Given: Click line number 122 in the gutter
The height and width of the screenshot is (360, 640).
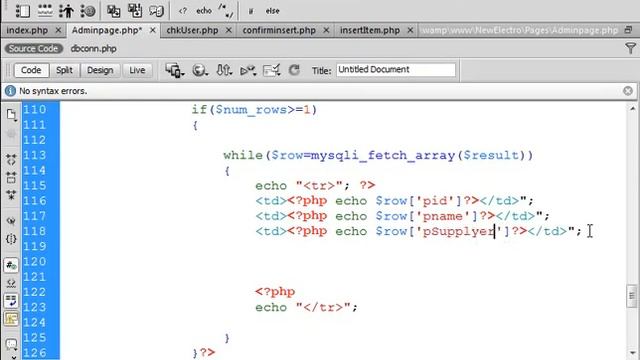Looking at the screenshot, I should [34, 292].
